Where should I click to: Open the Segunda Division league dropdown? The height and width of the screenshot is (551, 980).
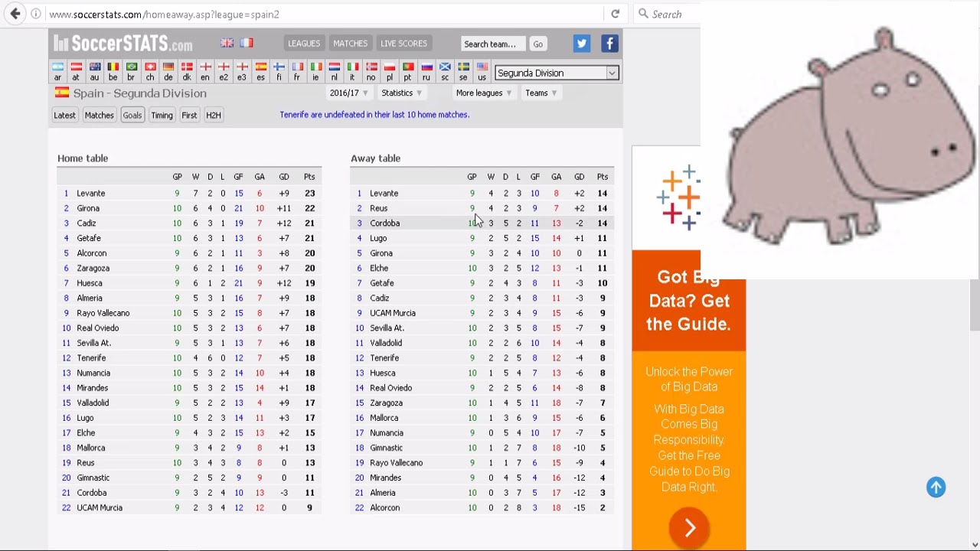[557, 73]
